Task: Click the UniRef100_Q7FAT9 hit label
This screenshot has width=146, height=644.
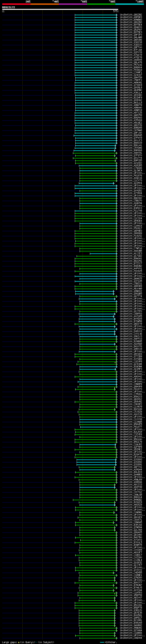Action: click(x=131, y=138)
